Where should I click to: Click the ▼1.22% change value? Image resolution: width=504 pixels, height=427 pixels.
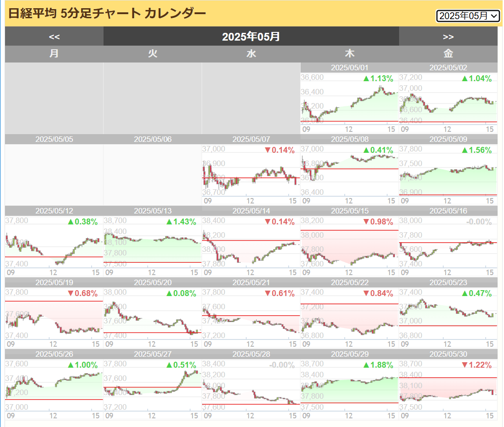point(477,365)
